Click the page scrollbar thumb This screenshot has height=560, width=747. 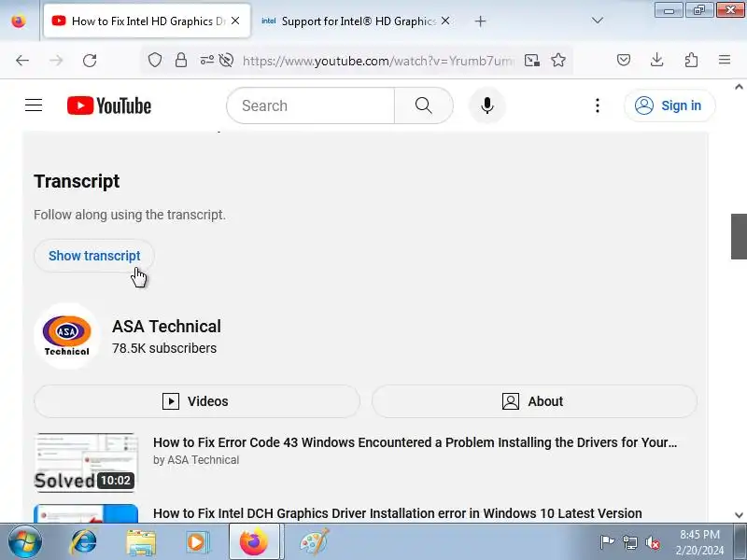pos(739,237)
